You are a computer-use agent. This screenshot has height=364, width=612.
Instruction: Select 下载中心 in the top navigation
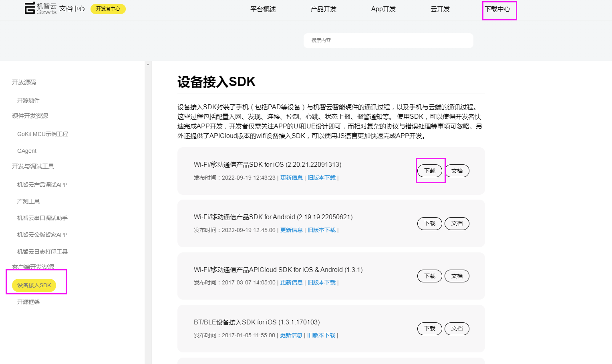[x=499, y=9]
